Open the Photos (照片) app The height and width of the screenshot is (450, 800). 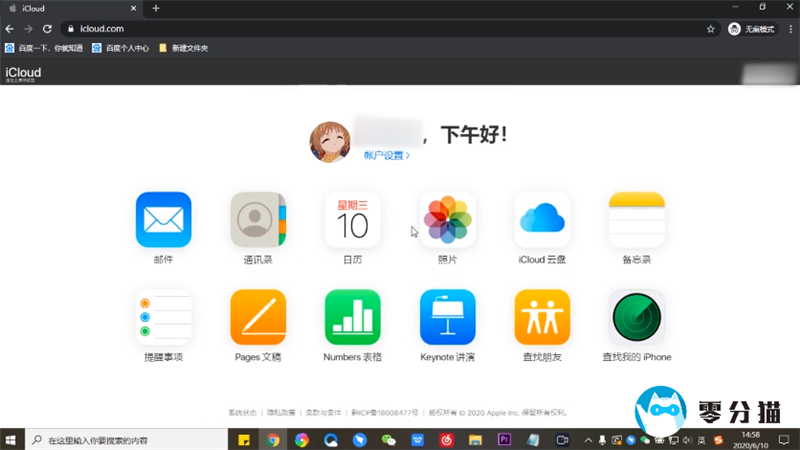point(447,219)
